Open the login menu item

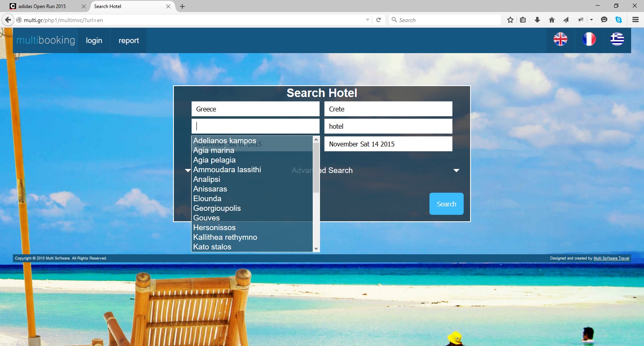coord(94,41)
